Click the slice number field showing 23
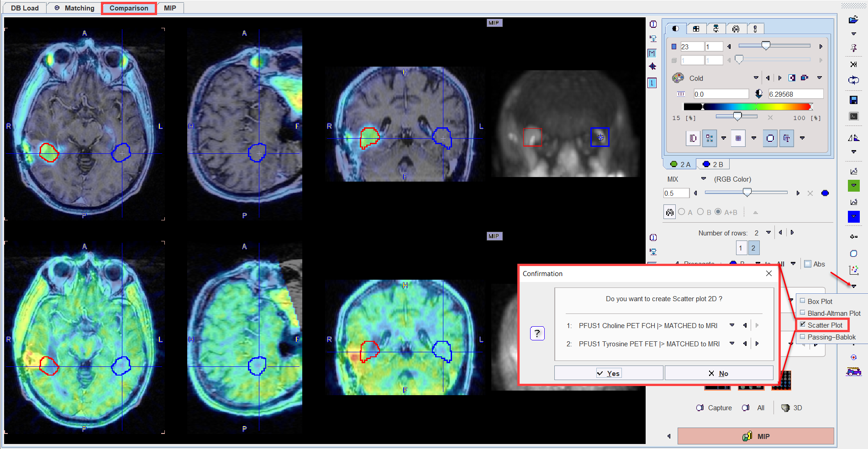The height and width of the screenshot is (449, 868). [x=692, y=47]
